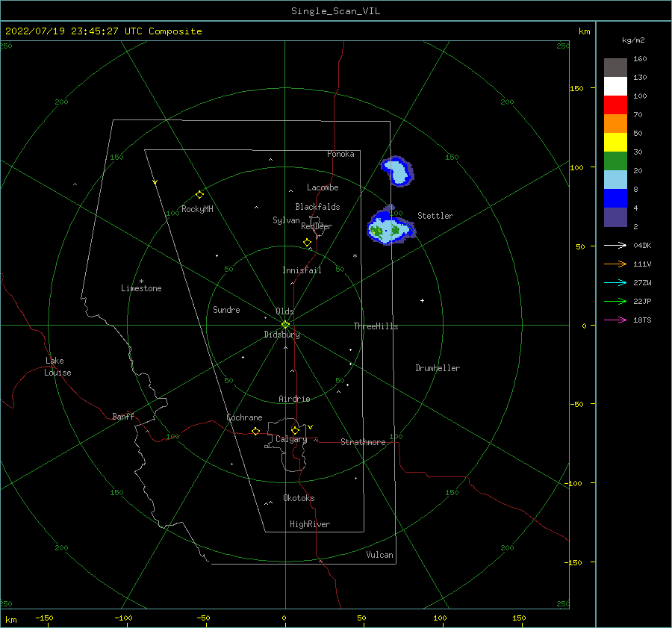Click the gray 130-160 legend swatch
Viewport: 672px width, 628px height.
click(x=615, y=68)
